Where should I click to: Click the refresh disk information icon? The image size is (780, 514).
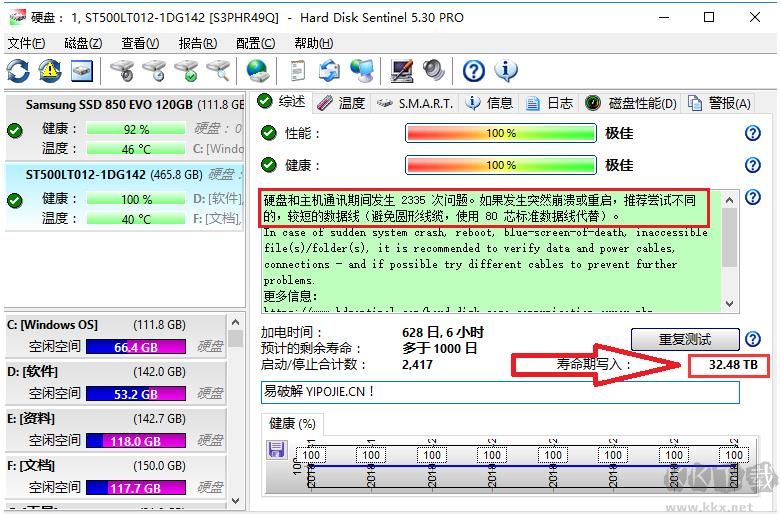tap(18, 71)
